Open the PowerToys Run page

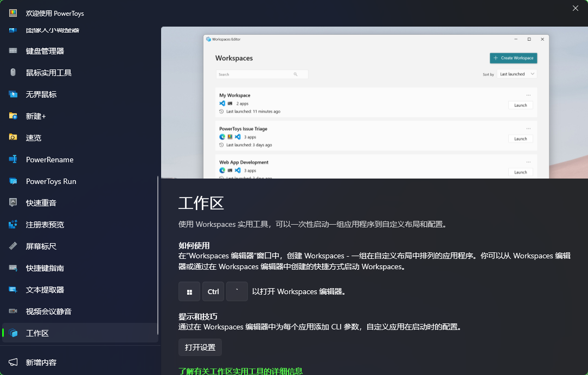[80, 181]
